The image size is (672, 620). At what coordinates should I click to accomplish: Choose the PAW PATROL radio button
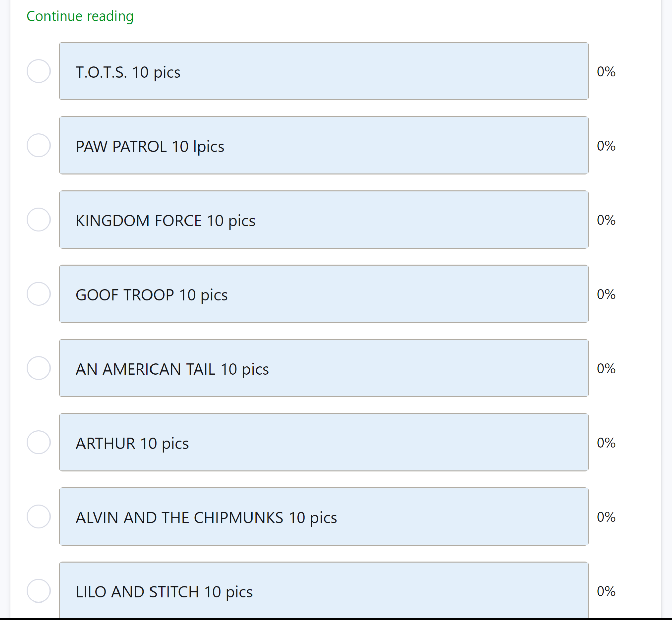click(x=39, y=145)
